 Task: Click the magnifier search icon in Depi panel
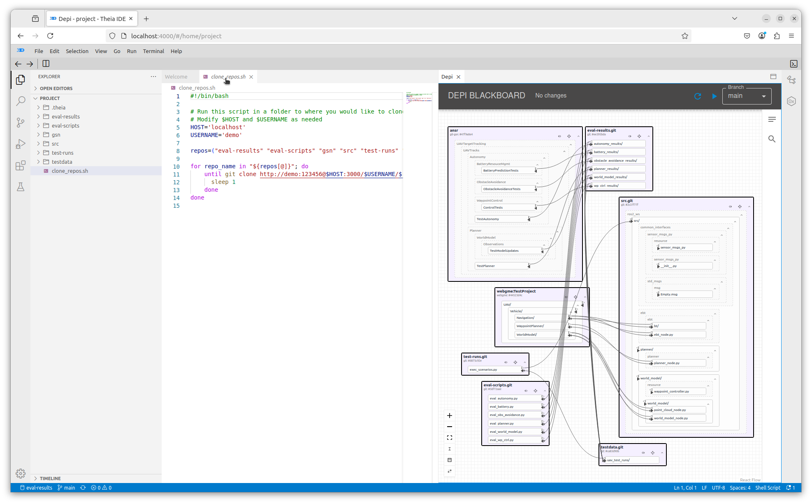click(x=772, y=139)
